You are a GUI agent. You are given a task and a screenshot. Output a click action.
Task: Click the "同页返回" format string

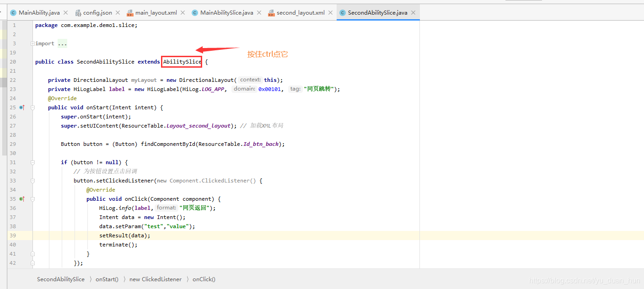tap(195, 208)
